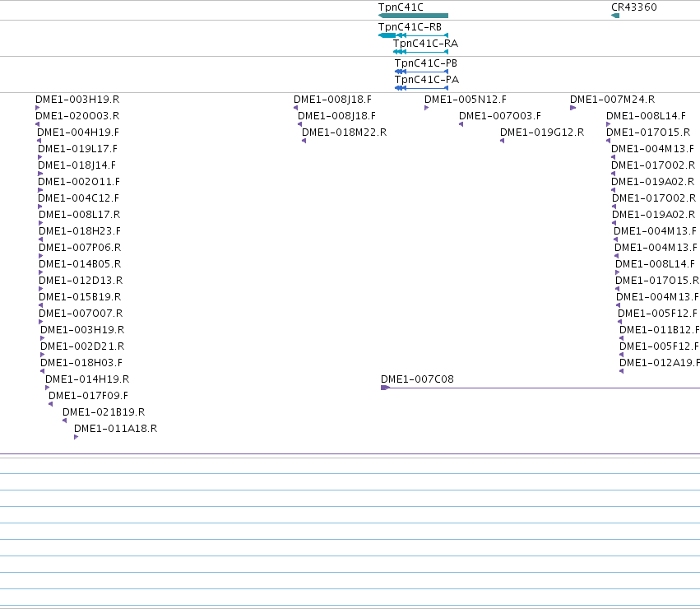Open the TpnC41C-RA transcript
Screen dimensions: 700x609
tap(425, 44)
